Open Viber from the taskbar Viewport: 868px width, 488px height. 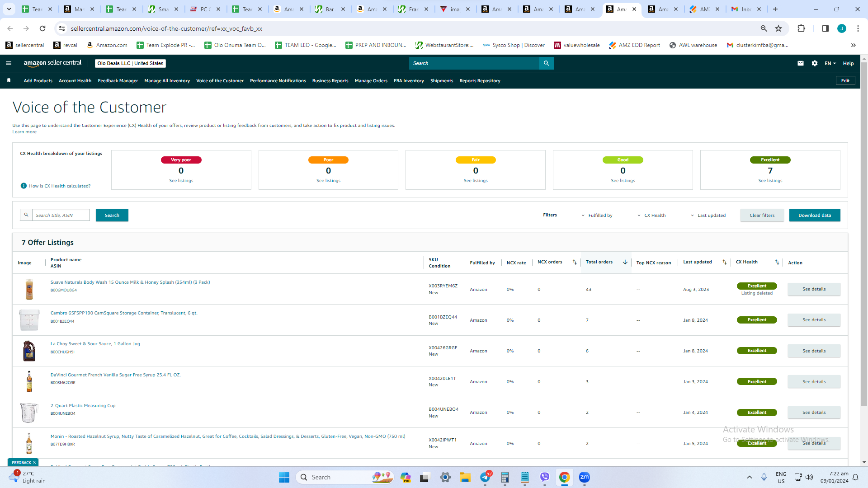(x=545, y=477)
